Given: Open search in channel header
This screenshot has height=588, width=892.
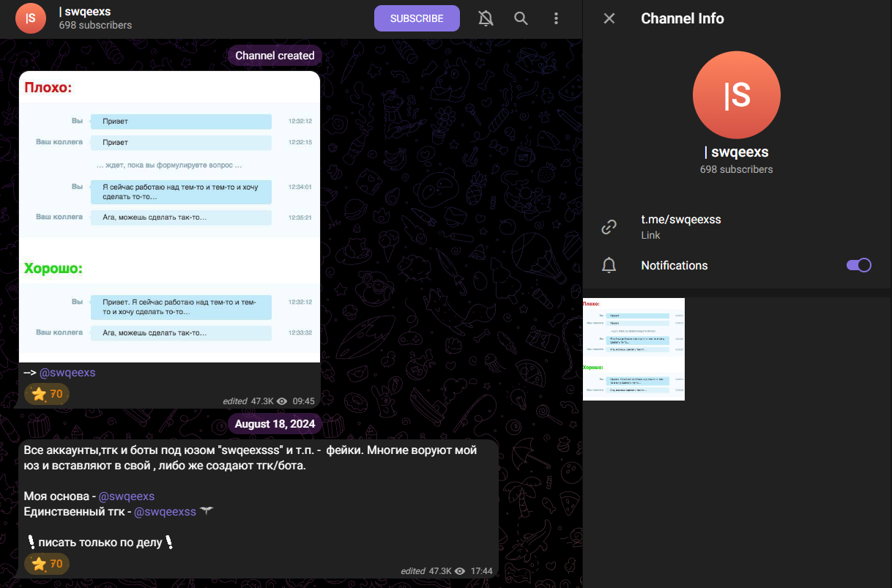Looking at the screenshot, I should coord(521,18).
